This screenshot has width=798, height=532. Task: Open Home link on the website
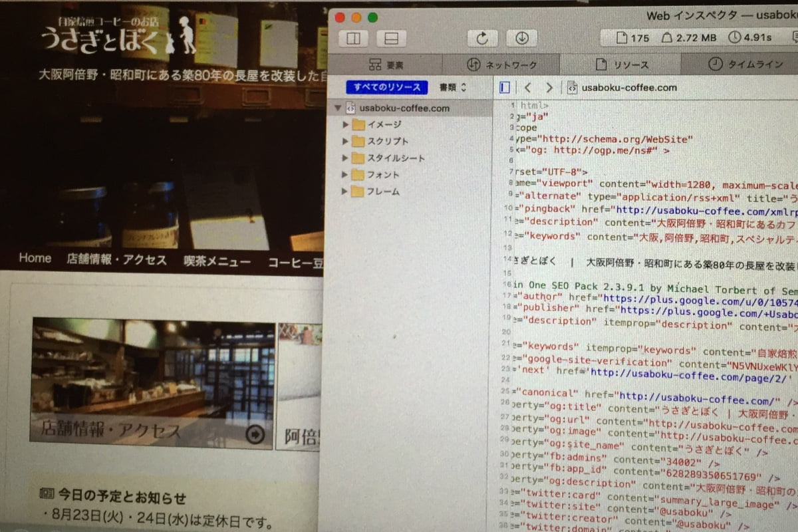click(35, 259)
